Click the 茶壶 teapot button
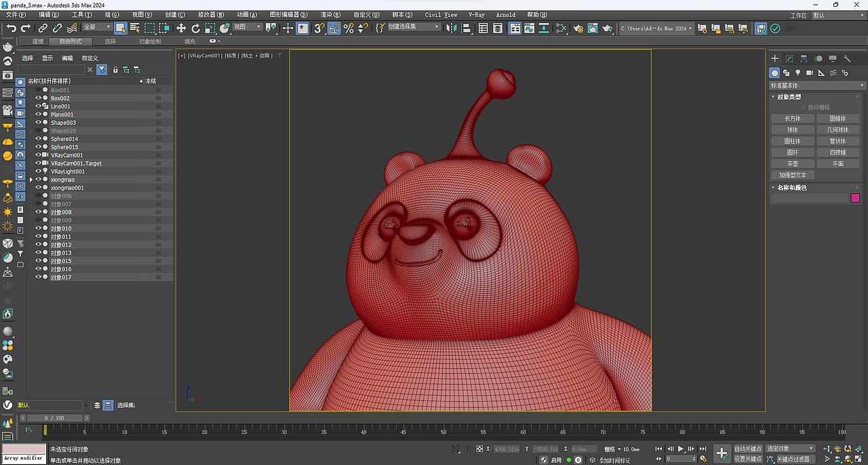 [793, 164]
